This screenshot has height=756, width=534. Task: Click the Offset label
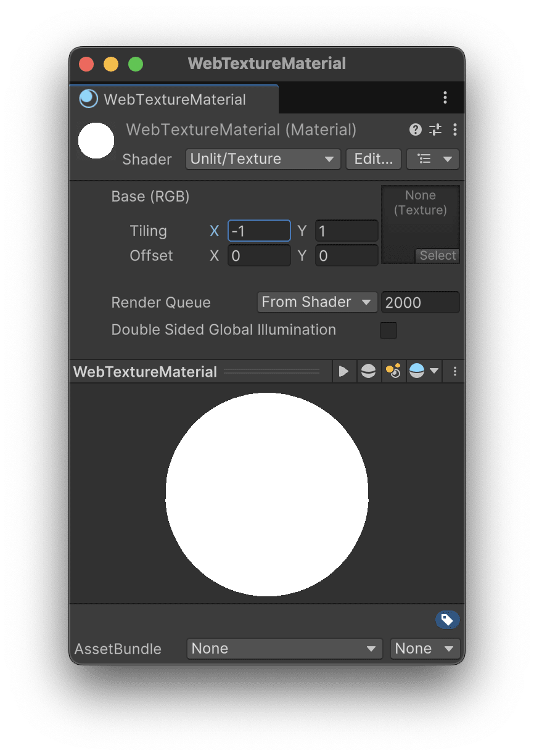point(151,255)
